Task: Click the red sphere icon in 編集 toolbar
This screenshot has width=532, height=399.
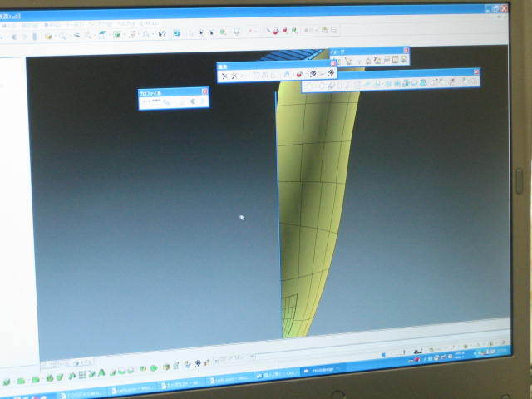Action: point(299,74)
